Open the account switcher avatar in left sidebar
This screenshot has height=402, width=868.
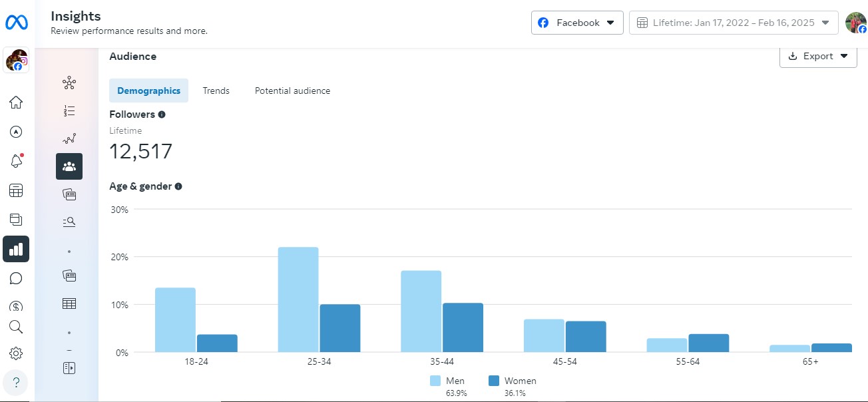(16, 61)
